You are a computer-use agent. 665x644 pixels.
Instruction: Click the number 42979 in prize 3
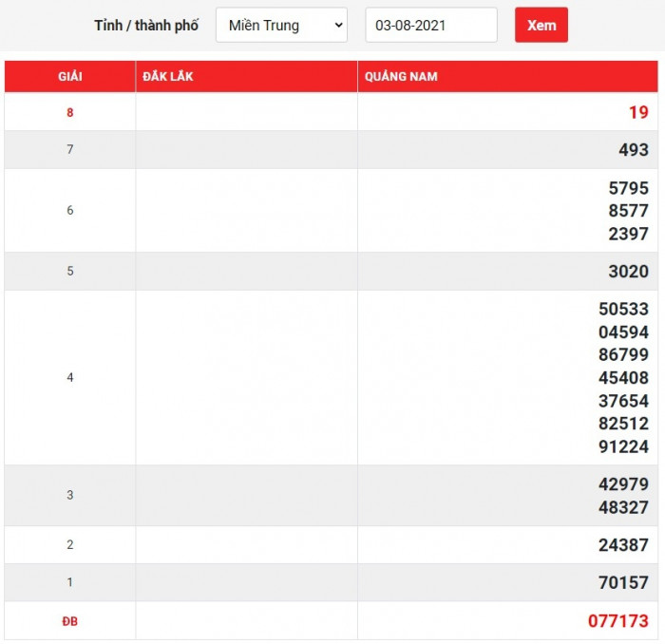(x=623, y=484)
